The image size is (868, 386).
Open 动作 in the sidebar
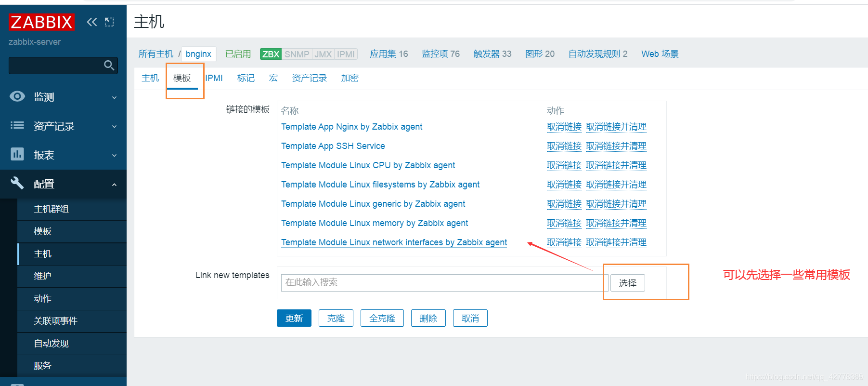click(x=72, y=299)
